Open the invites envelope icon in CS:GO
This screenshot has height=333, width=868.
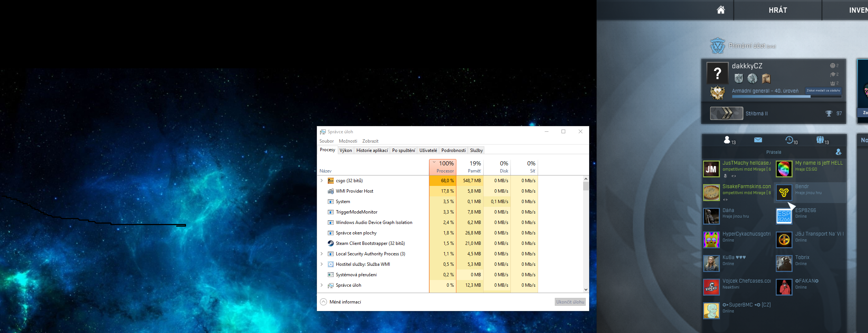tap(758, 140)
